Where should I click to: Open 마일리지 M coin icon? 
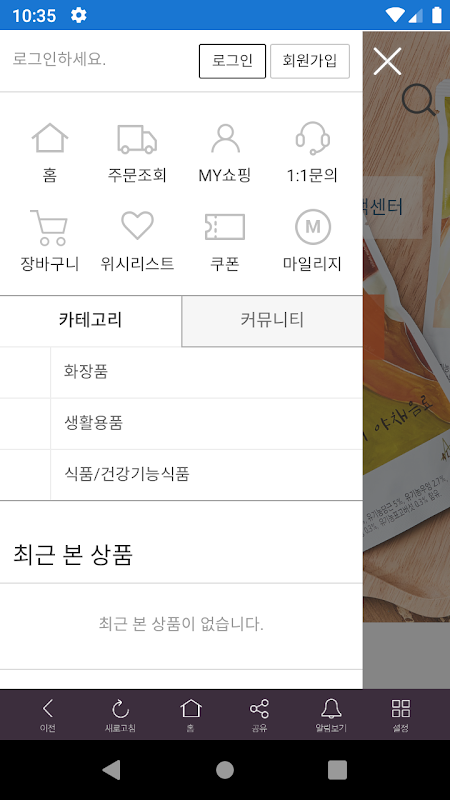point(313,227)
